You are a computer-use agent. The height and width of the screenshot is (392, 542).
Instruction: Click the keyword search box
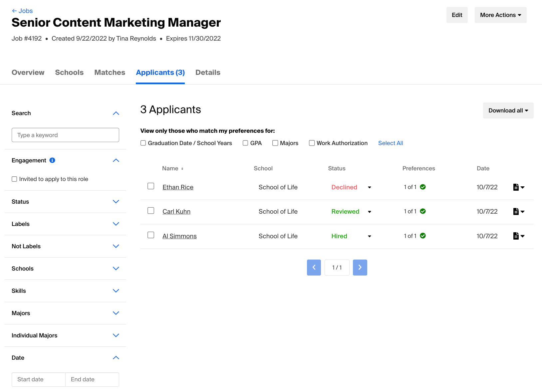coord(65,135)
